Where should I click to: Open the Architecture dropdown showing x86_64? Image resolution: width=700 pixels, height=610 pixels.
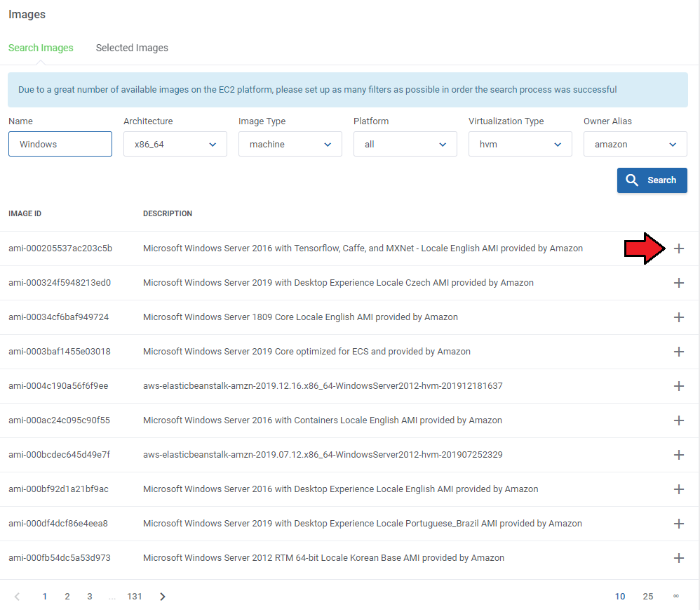(175, 144)
